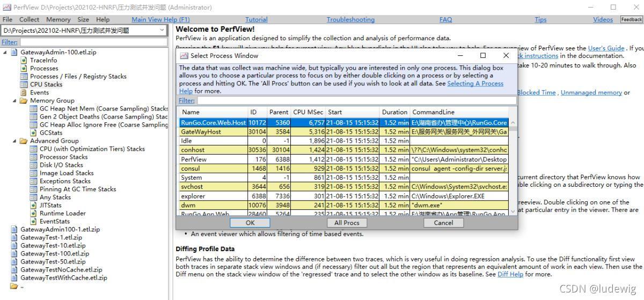Image resolution: width=644 pixels, height=300 pixels.
Task: Click the parent directory '..' folder icon
Action: (x=14, y=286)
